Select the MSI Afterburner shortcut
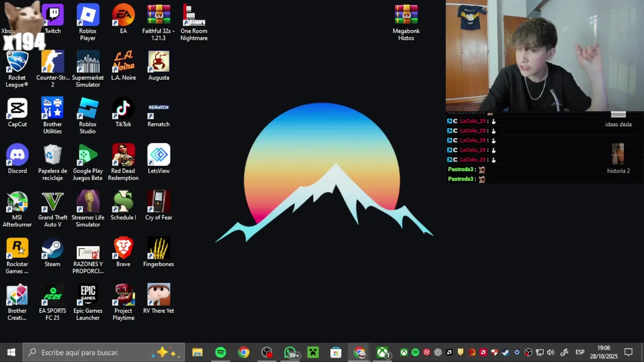644x362 pixels. 17,210
